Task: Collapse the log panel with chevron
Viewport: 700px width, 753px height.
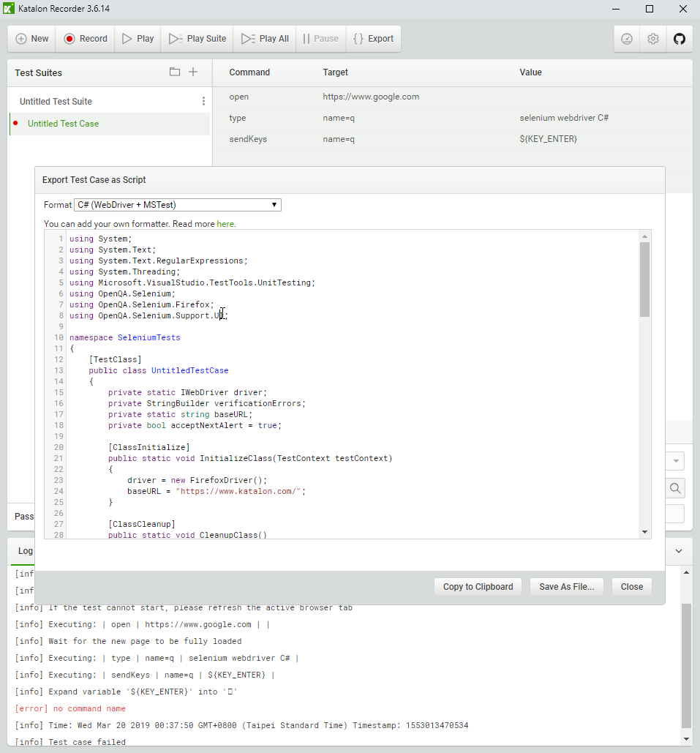Action: tap(678, 551)
